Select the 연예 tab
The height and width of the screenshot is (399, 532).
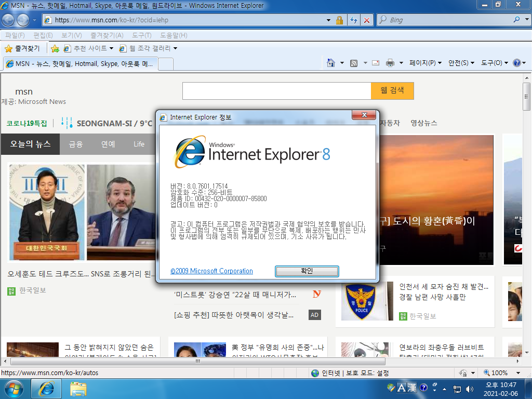click(108, 144)
